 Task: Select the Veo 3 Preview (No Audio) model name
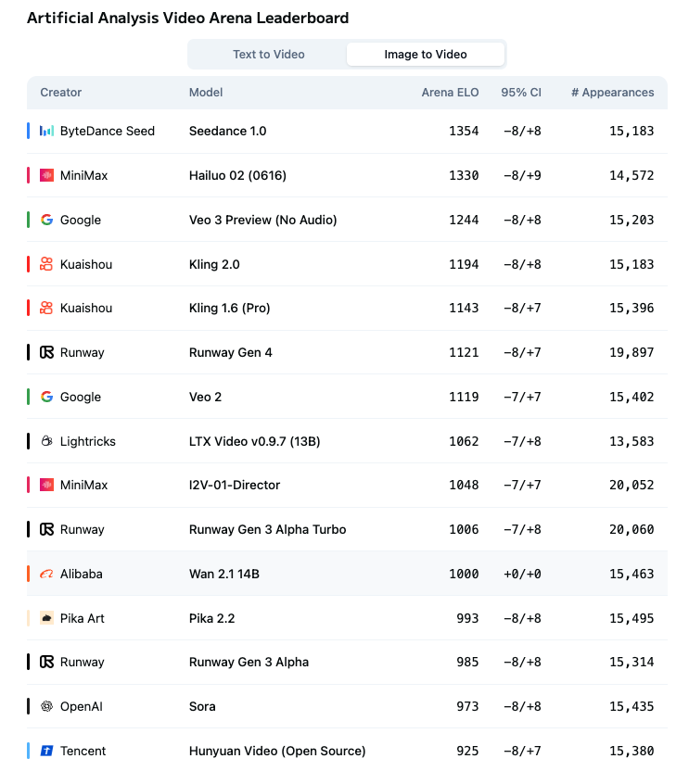pos(262,220)
